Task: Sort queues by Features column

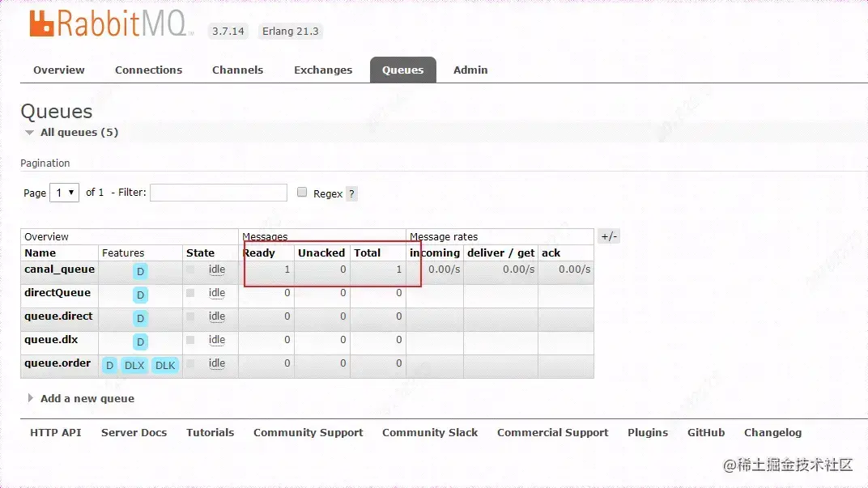Action: 123,252
